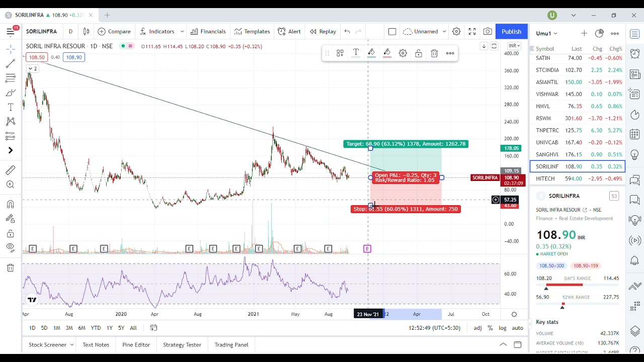Open the Unnamed layout dropdown
Image resolution: width=644 pixels, height=362 pixels.
(x=425, y=31)
